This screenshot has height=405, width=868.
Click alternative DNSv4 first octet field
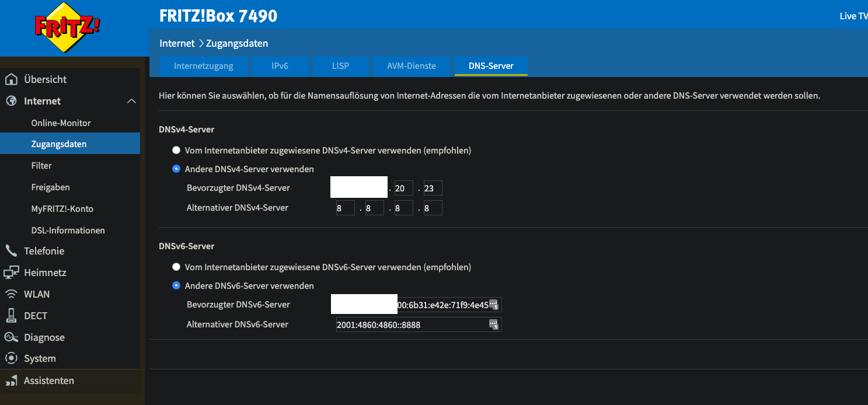pos(345,208)
